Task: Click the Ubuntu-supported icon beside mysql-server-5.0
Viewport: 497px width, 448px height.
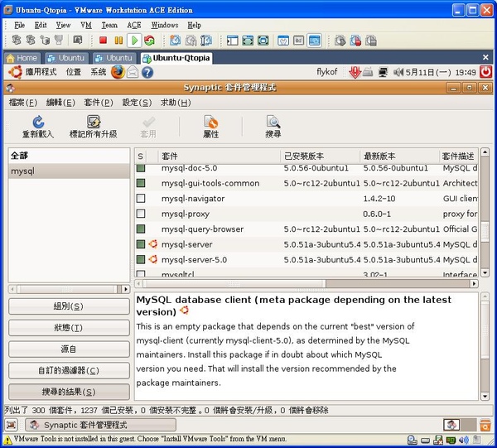Action: (x=152, y=259)
